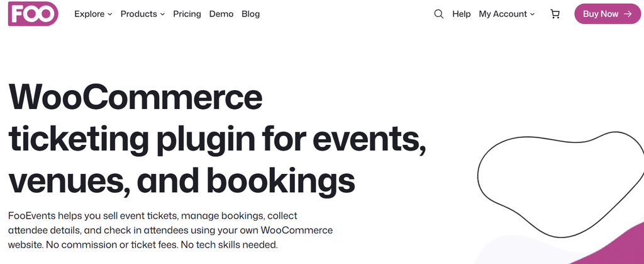
Task: Select the WooCommerce ticketing plugin headline
Action: click(217, 139)
